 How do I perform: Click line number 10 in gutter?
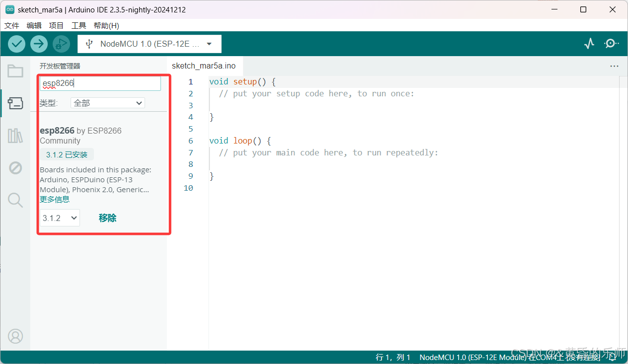[188, 188]
